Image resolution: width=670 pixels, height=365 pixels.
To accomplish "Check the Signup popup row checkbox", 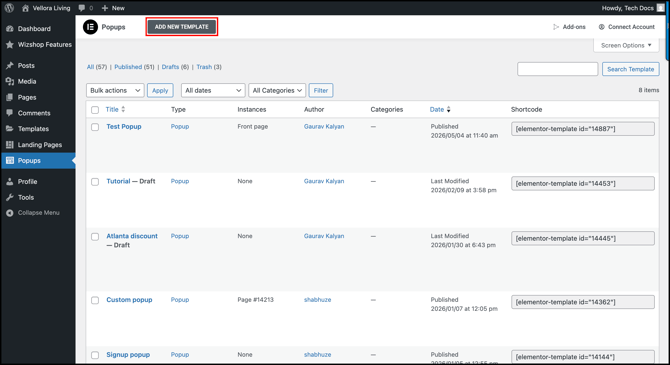I will click(x=95, y=355).
